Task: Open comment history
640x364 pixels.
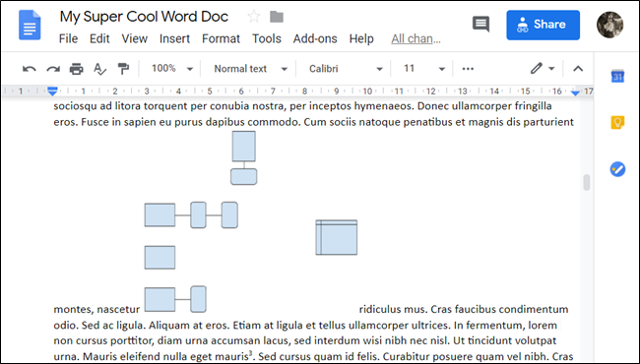Action: click(x=480, y=24)
